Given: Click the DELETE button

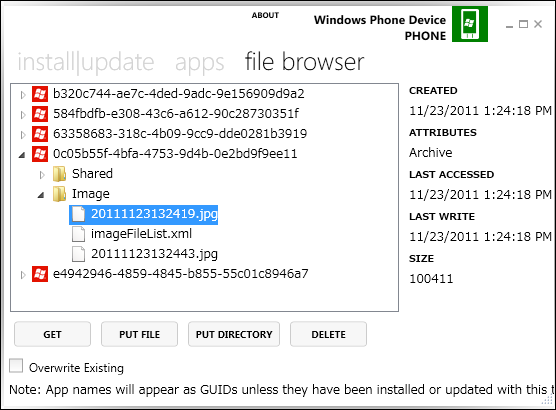Looking at the screenshot, I should (x=328, y=334).
